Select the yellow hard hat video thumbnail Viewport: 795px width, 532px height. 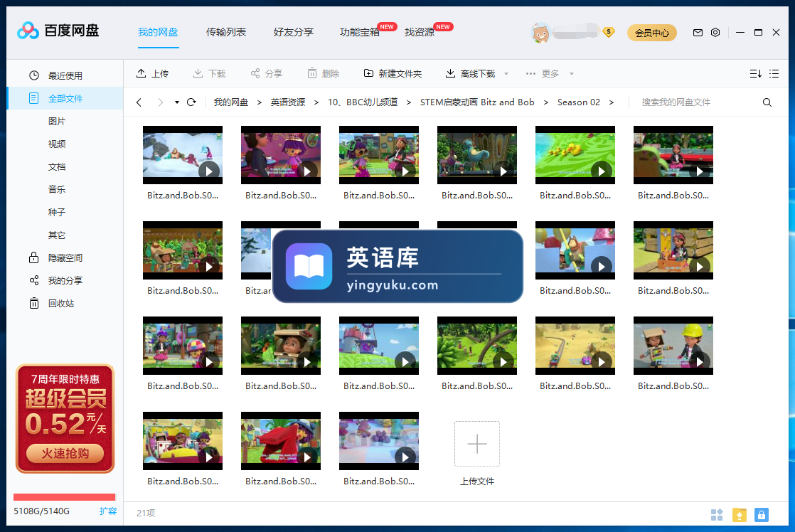[673, 346]
